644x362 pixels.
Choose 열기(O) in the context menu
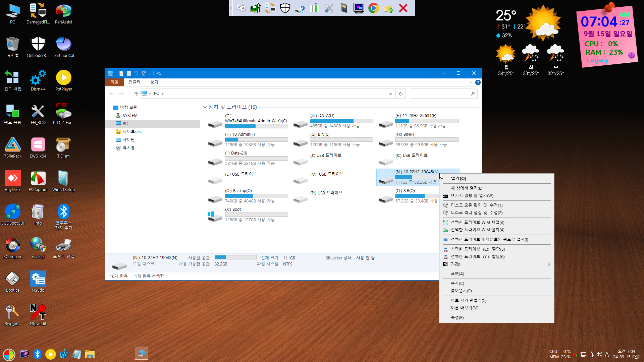(x=496, y=178)
